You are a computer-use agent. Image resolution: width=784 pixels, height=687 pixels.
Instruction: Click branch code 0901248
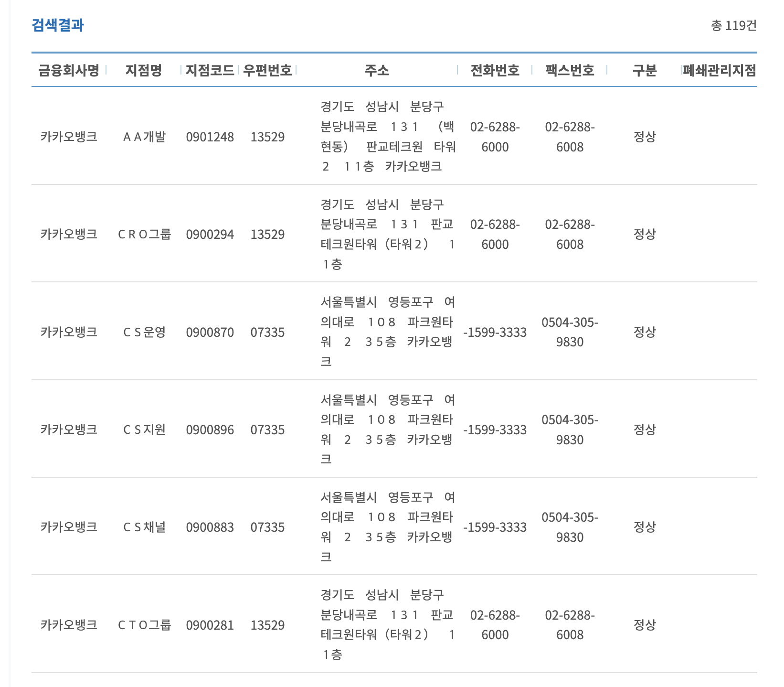210,137
